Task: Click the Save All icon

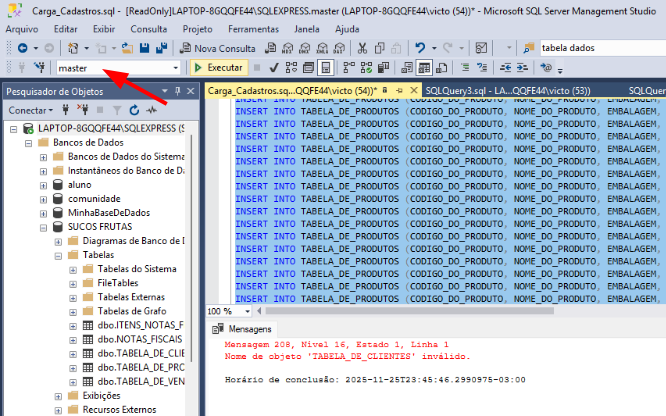Action: (x=161, y=48)
